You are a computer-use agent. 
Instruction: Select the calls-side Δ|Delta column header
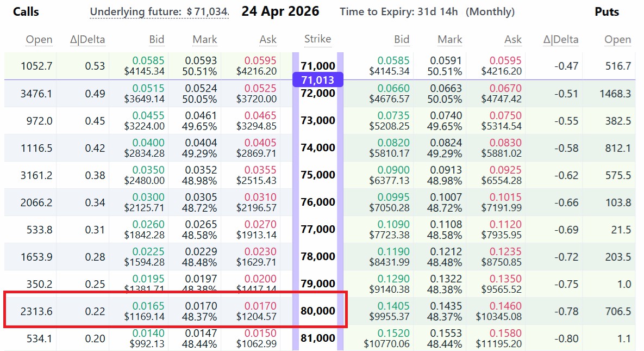(88, 39)
